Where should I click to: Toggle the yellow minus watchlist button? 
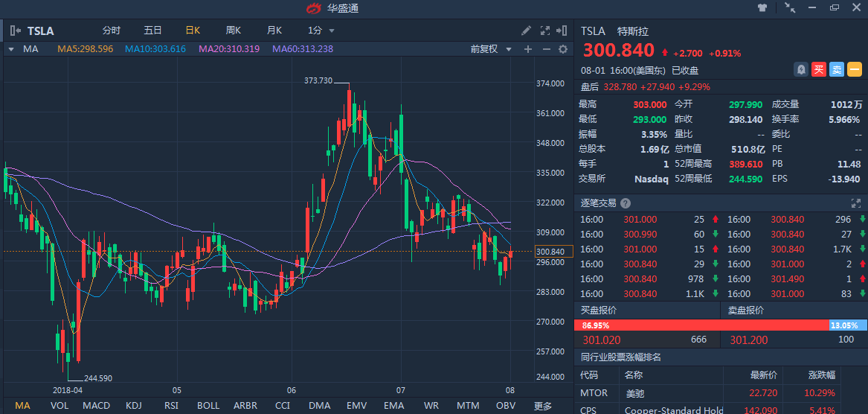coord(854,69)
